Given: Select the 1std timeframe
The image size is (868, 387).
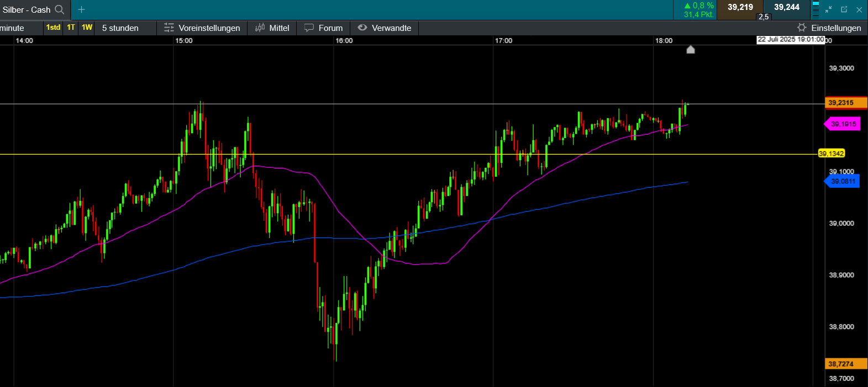Looking at the screenshot, I should [x=53, y=28].
